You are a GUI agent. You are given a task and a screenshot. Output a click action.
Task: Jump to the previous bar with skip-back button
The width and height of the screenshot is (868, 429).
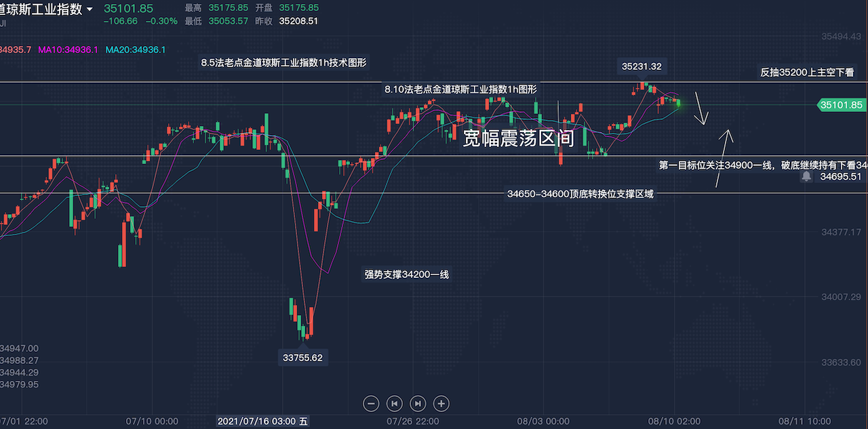coord(394,403)
